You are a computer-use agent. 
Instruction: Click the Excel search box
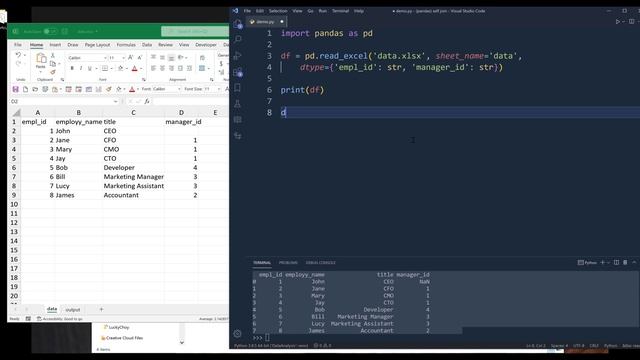(195, 31)
